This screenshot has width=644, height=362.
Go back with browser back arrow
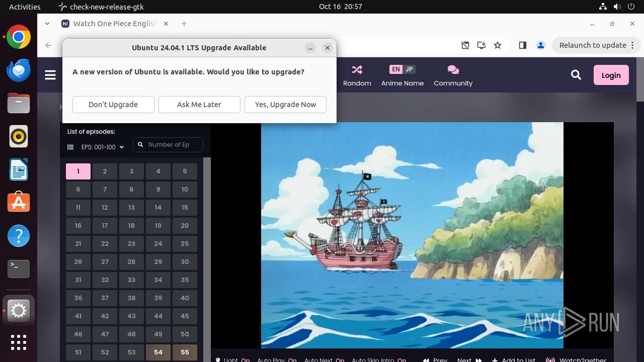click(48, 45)
